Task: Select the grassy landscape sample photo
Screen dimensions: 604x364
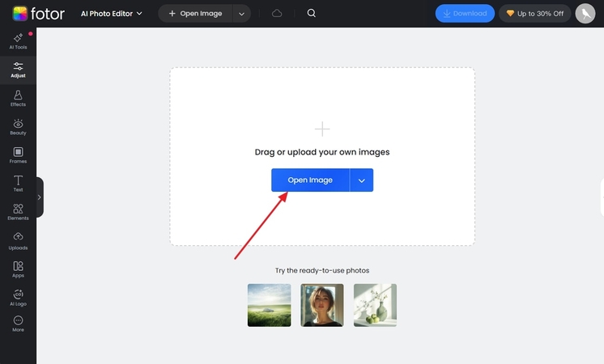Action: click(x=270, y=305)
